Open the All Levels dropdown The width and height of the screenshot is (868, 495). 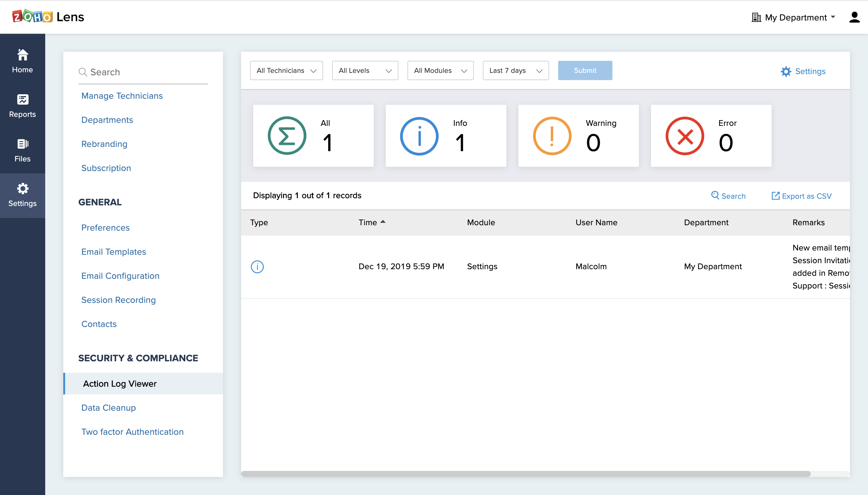point(365,71)
